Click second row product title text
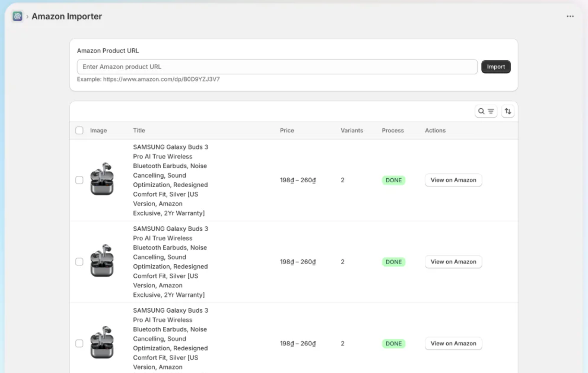The image size is (588, 373). tap(170, 262)
